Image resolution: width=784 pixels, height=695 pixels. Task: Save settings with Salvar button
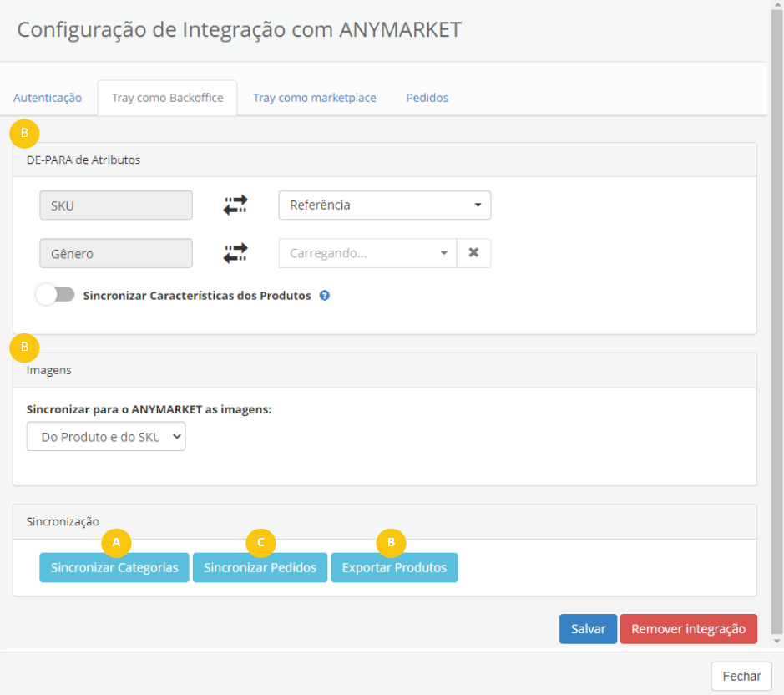[588, 629]
